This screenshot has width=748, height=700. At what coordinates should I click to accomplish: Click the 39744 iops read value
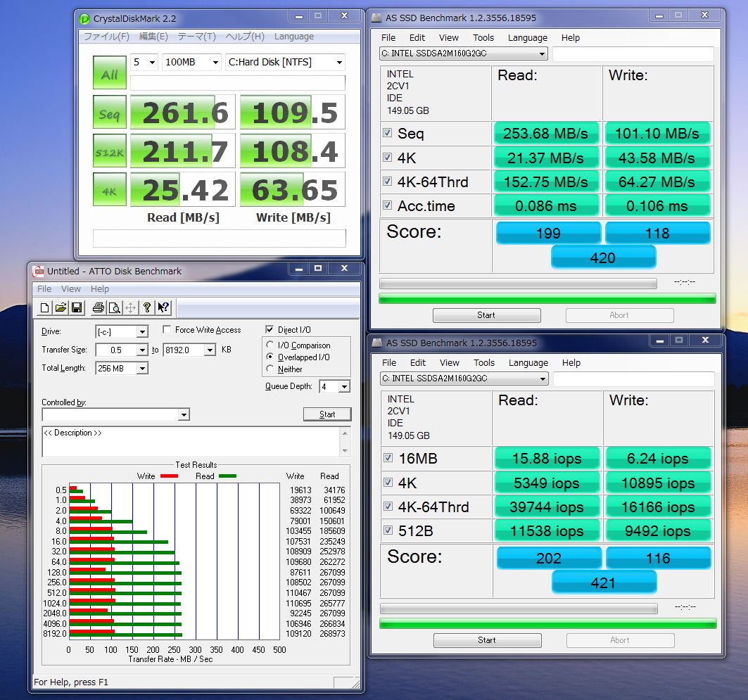click(547, 507)
